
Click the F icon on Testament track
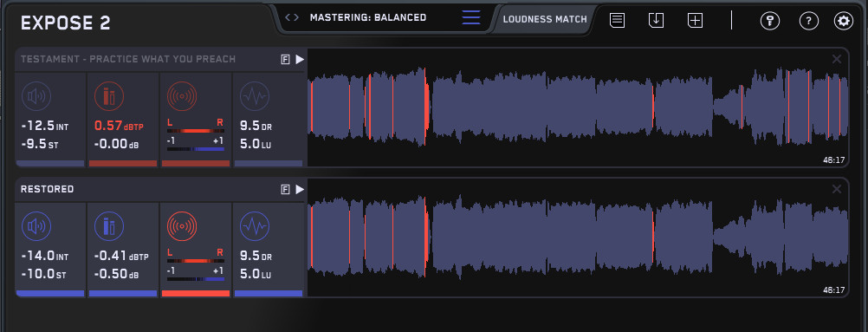point(286,59)
